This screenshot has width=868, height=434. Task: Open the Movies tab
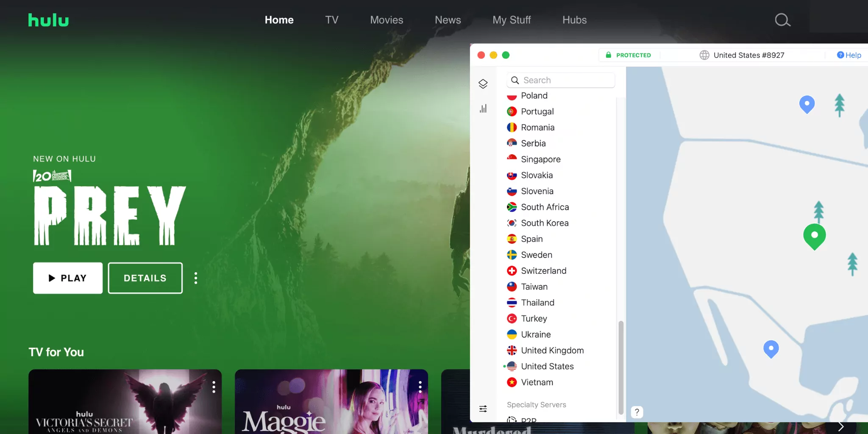pos(387,20)
